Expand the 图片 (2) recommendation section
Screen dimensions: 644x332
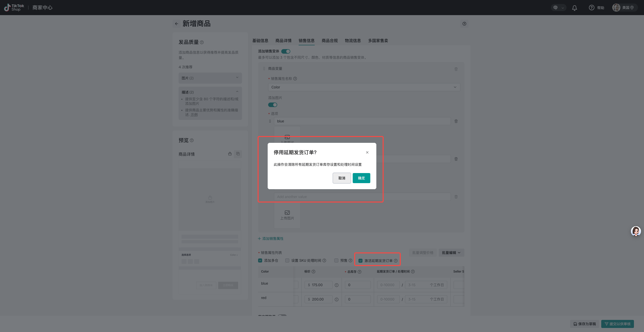click(x=210, y=78)
